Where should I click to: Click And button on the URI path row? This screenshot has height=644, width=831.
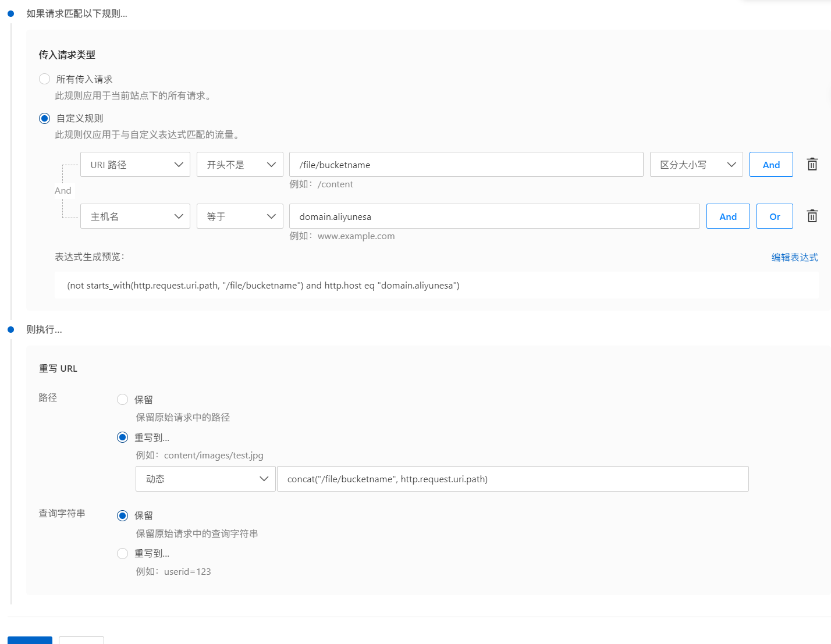pos(771,165)
